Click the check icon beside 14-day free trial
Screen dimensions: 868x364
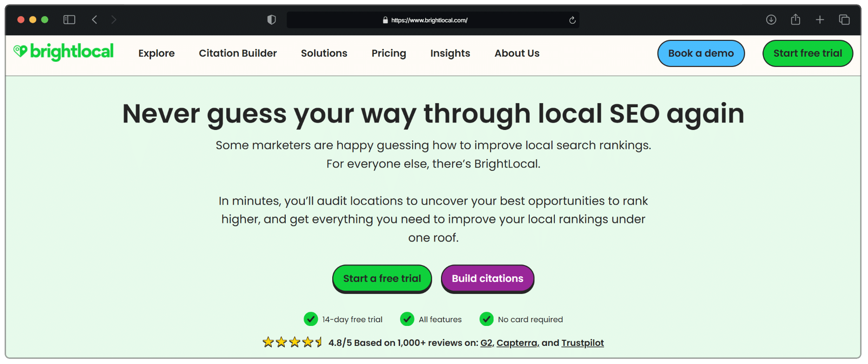point(311,319)
